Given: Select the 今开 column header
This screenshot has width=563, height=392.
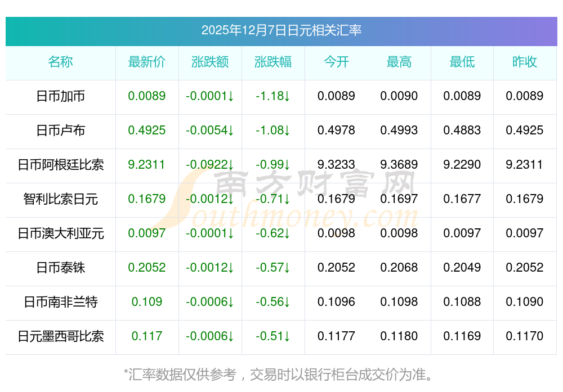Looking at the screenshot, I should point(336,62).
